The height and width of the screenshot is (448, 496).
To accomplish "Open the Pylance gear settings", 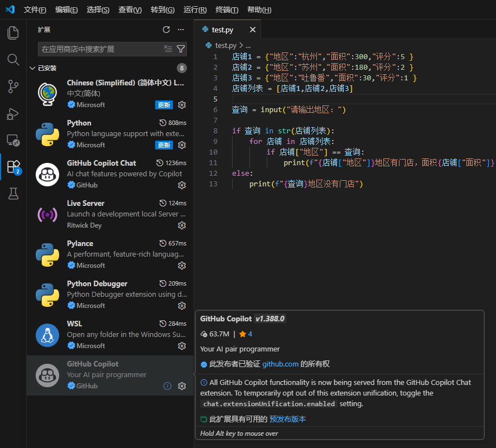I will pos(182,266).
